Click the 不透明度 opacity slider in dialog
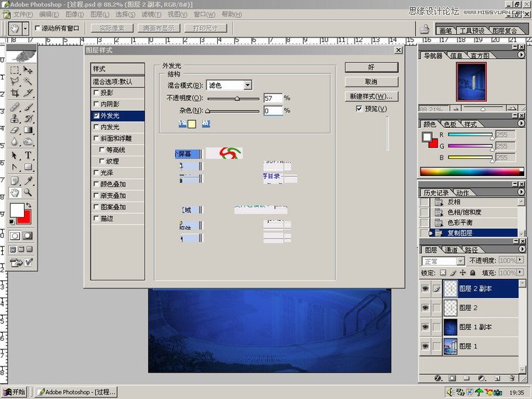The image size is (532, 399). [x=233, y=99]
